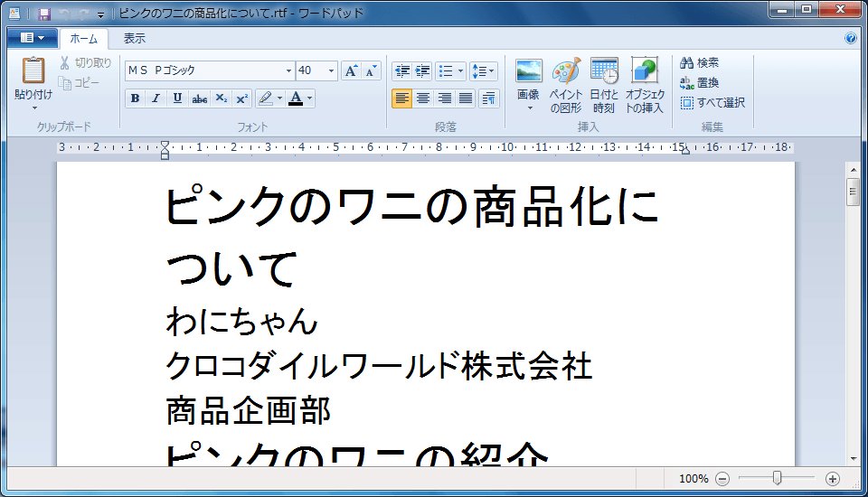Open font color dropdown arrow
Viewport: 868px width, 497px height.
coord(309,98)
